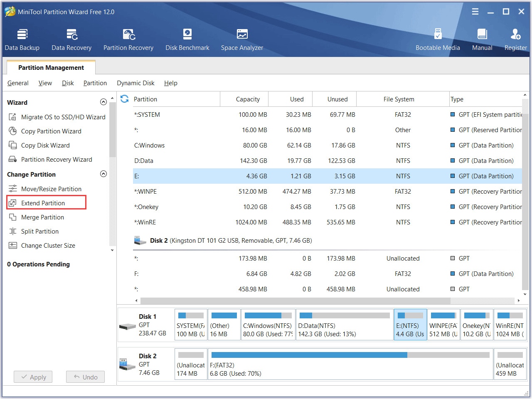
Task: Start the Partition Recovery tool
Action: pos(128,39)
